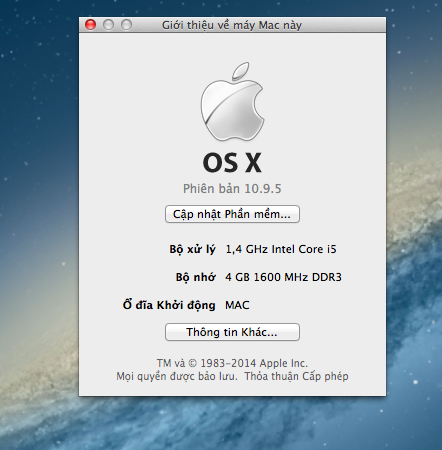The height and width of the screenshot is (450, 442).
Task: Click the window title Giới thiệu về máy Mac này
Action: point(232,25)
